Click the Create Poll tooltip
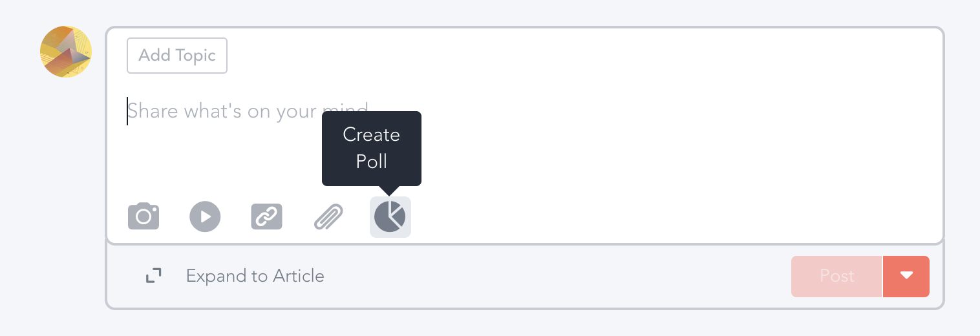The width and height of the screenshot is (980, 336). click(x=372, y=148)
